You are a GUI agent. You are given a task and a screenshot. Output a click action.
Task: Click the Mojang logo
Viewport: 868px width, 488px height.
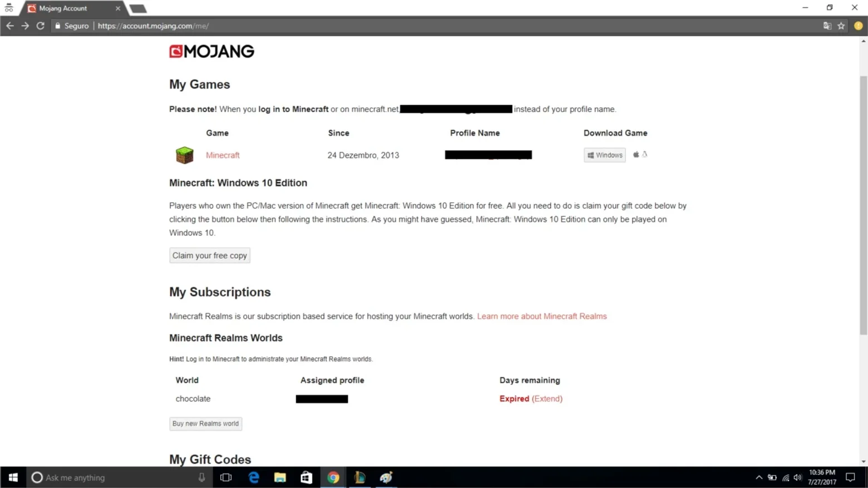(211, 51)
